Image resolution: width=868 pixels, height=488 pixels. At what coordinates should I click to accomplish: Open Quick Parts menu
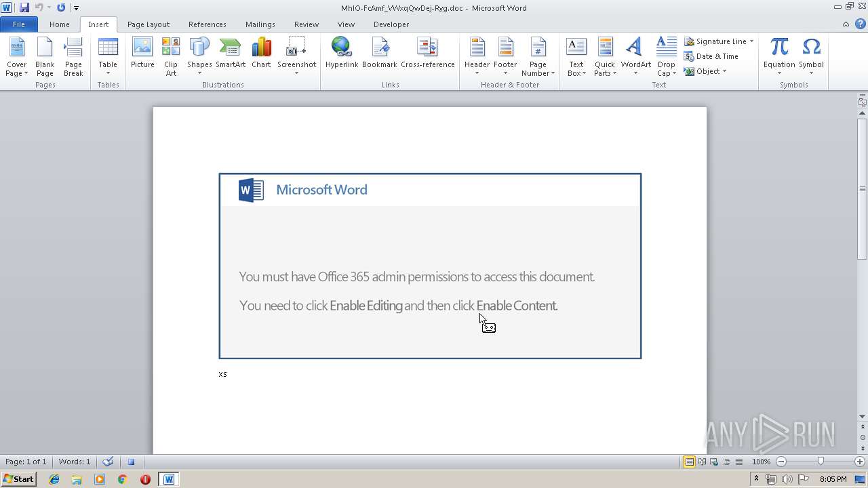pyautogui.click(x=604, y=58)
